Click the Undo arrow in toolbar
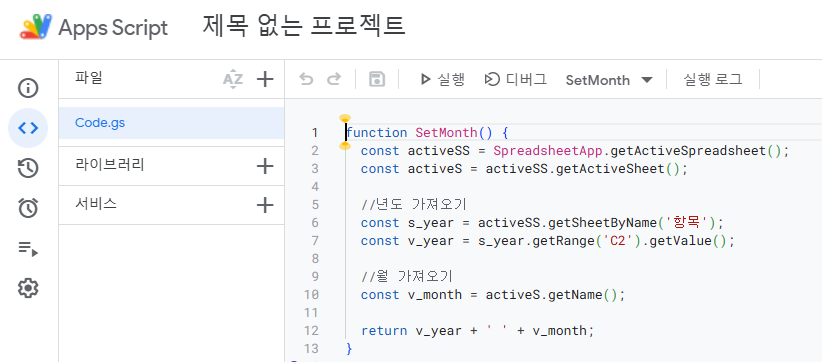This screenshot has height=362, width=822. [306, 80]
